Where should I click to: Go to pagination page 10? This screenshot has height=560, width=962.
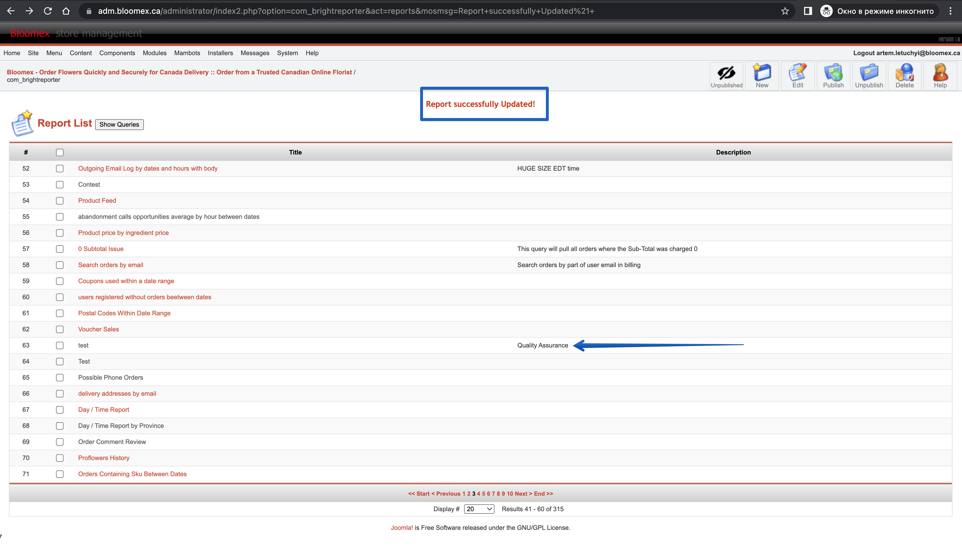(x=510, y=494)
